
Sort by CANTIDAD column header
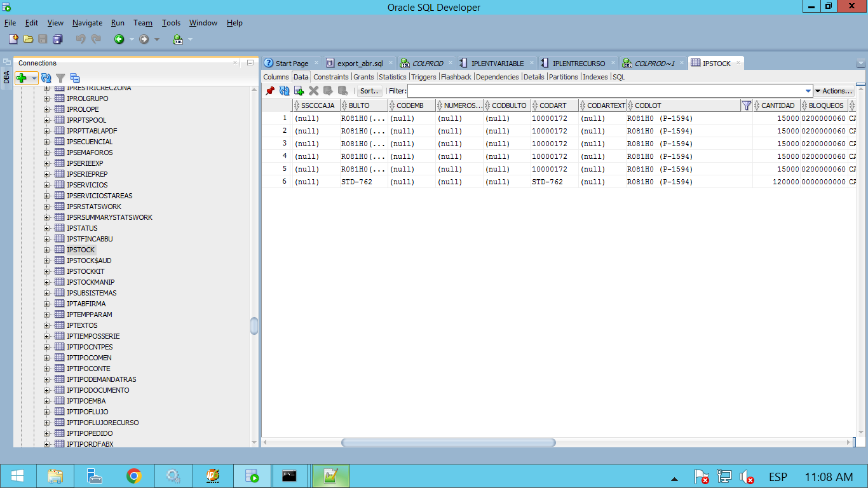pos(777,105)
